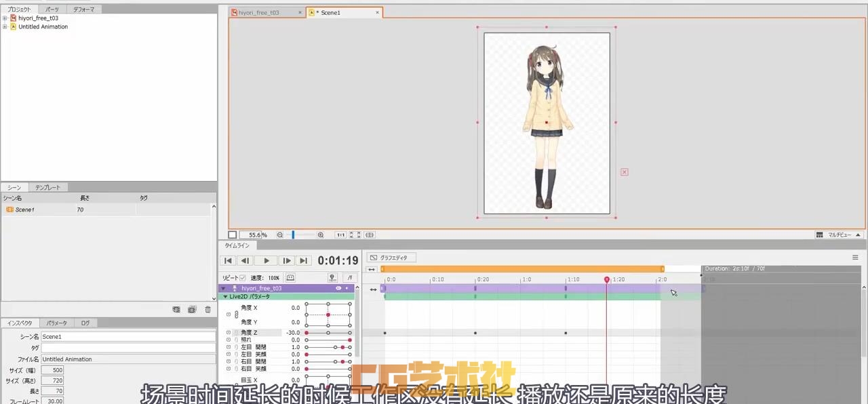Open the テンプレート tab
The height and width of the screenshot is (404, 868).
tap(47, 187)
